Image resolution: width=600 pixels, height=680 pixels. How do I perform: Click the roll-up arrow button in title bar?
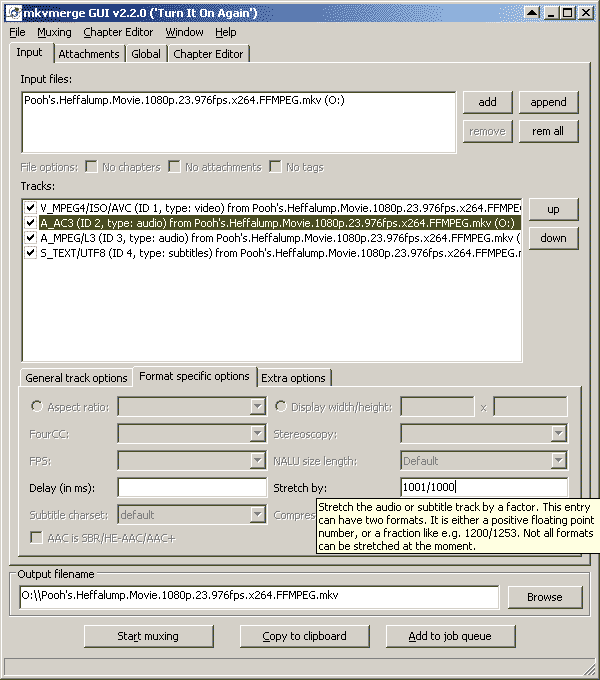coord(532,13)
